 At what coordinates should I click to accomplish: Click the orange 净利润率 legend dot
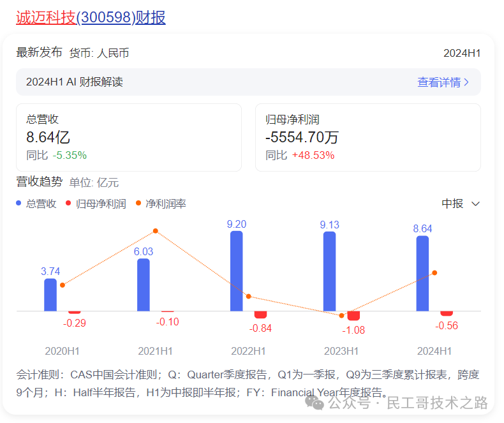pos(138,203)
